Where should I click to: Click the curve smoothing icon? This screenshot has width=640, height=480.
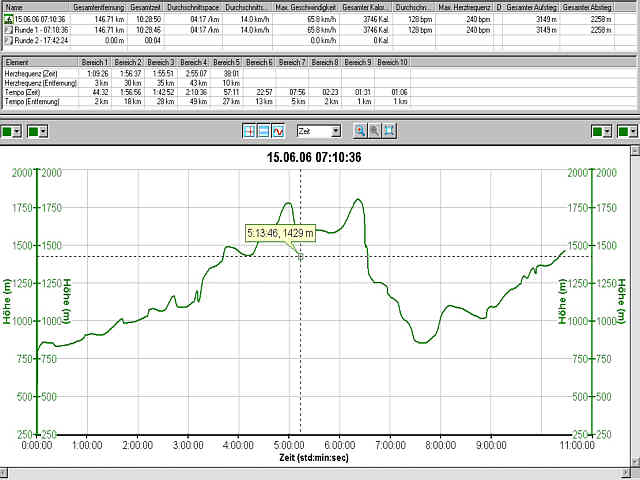278,131
